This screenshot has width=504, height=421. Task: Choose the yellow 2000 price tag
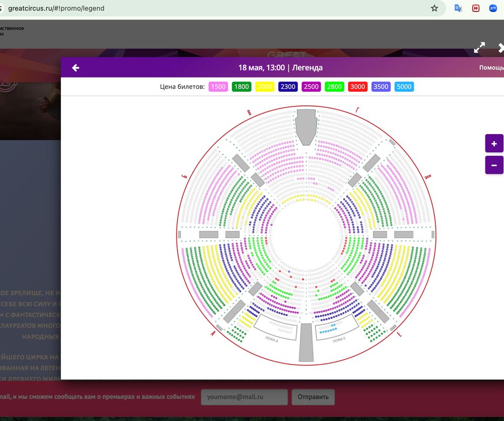click(x=265, y=87)
